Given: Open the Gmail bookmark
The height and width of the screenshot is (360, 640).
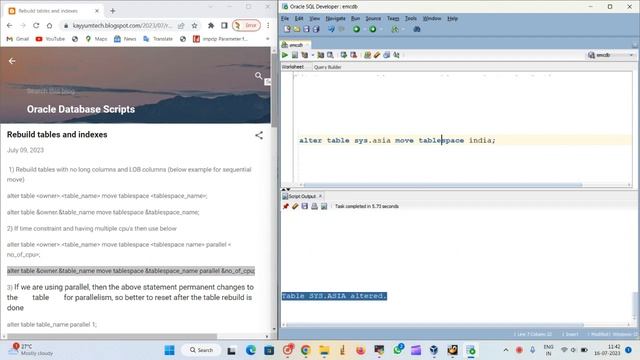Looking at the screenshot, I should [x=18, y=39].
